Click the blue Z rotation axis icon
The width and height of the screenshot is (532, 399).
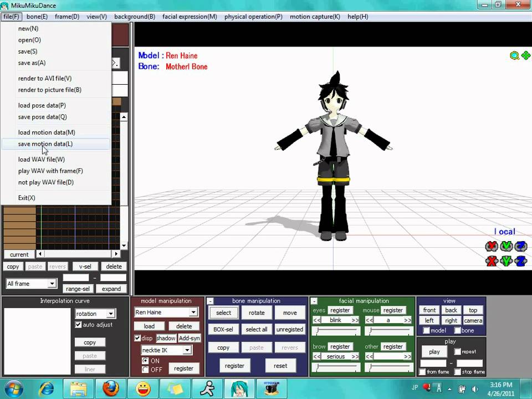click(x=520, y=246)
